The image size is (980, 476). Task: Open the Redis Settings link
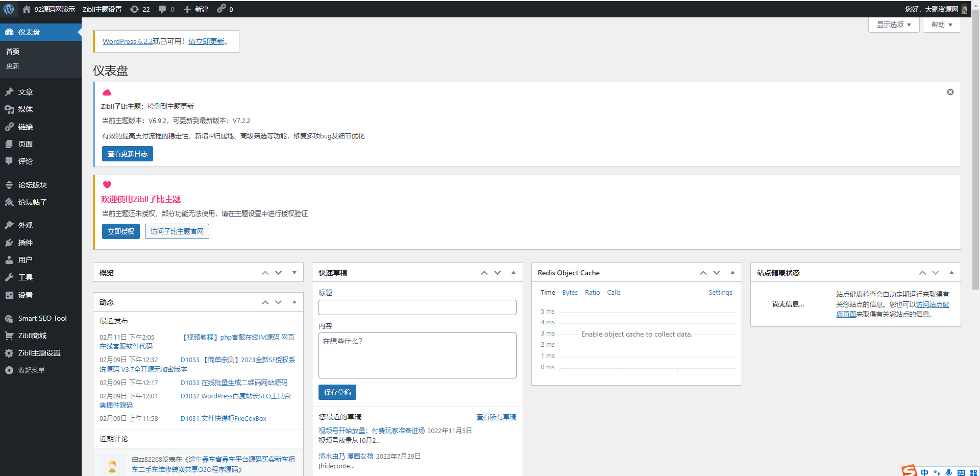[720, 293]
